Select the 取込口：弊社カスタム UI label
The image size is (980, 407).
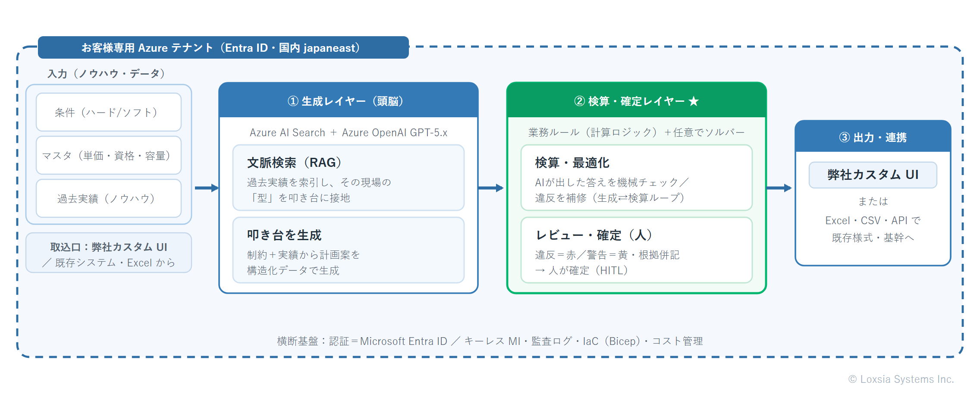coord(109,247)
